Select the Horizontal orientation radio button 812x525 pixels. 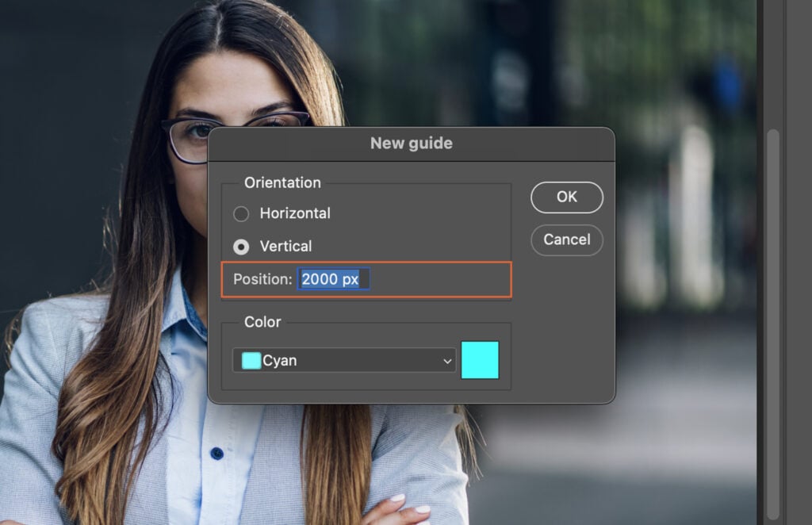(x=242, y=213)
